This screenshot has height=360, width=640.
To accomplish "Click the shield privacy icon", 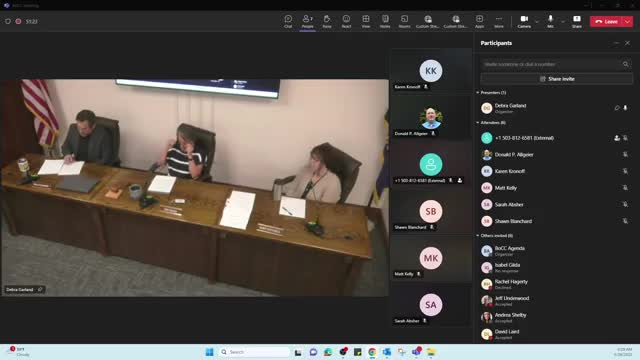I will coord(8,21).
